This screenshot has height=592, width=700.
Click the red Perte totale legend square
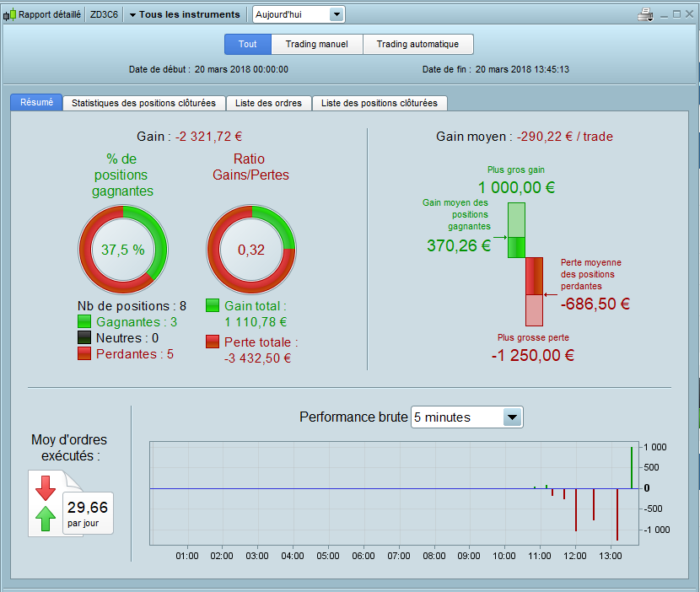[213, 342]
